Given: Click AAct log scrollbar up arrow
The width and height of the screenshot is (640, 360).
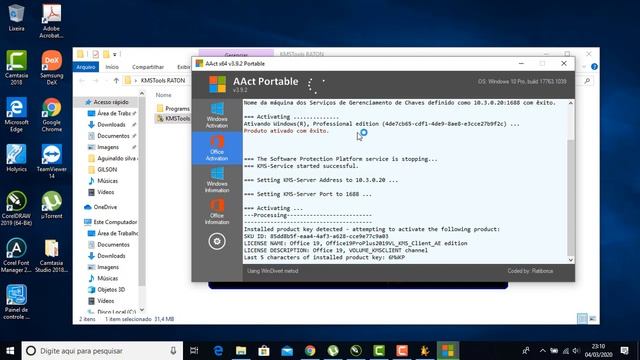Looking at the screenshot, I should [x=571, y=103].
